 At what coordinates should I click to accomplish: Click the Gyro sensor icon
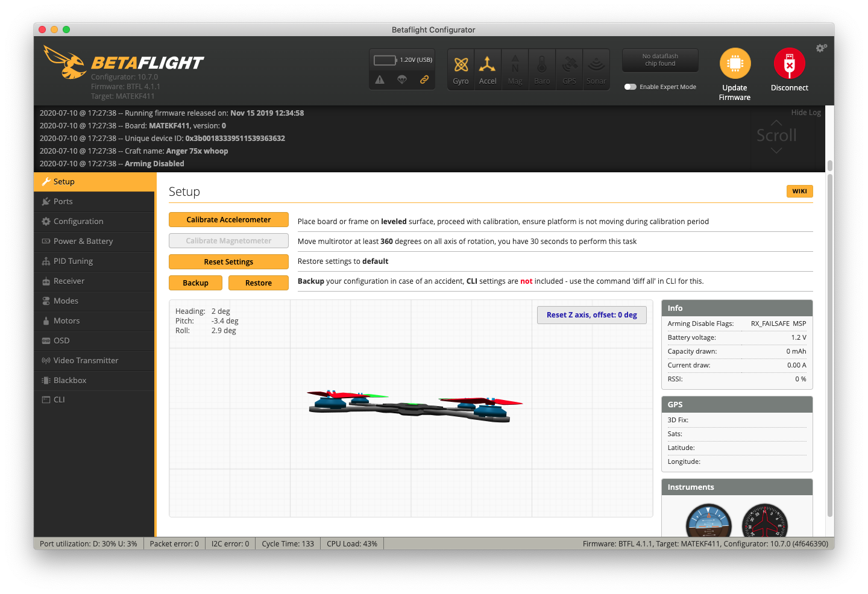coord(461,64)
